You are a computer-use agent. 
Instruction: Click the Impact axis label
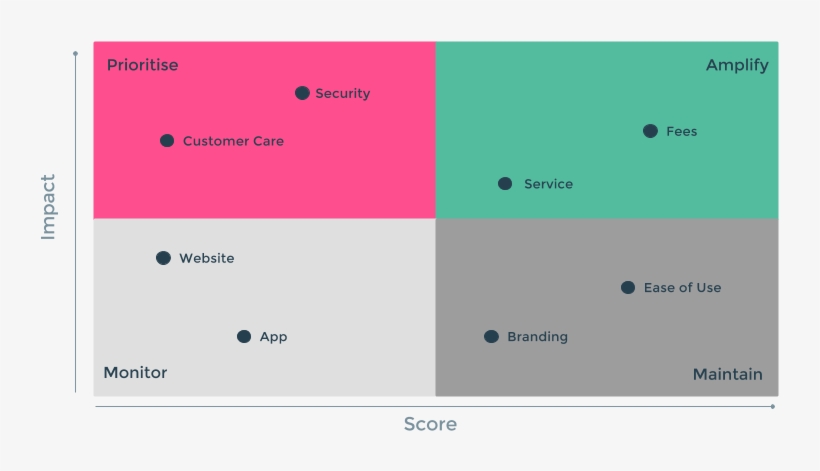click(x=47, y=207)
